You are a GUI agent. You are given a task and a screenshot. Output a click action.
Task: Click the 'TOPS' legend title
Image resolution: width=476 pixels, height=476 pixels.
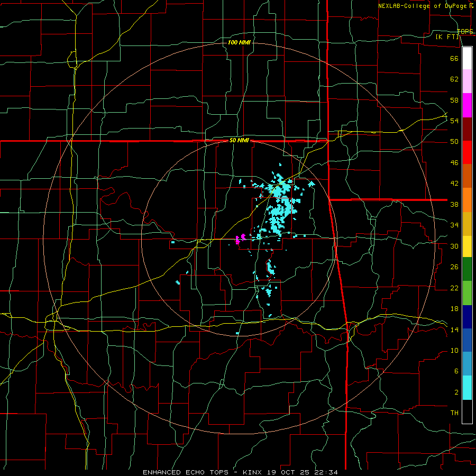click(465, 32)
